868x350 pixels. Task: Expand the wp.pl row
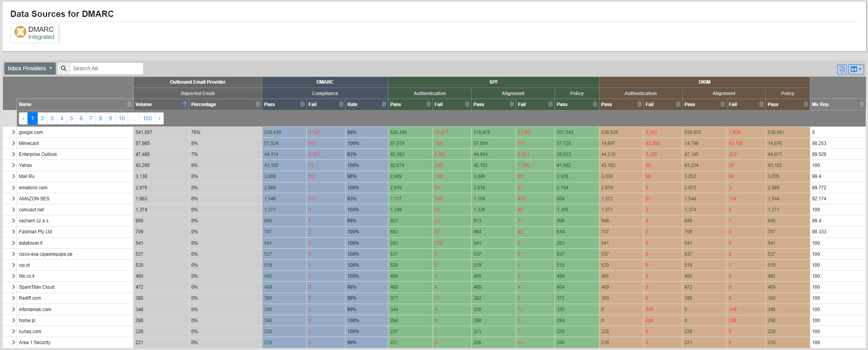coord(13,265)
